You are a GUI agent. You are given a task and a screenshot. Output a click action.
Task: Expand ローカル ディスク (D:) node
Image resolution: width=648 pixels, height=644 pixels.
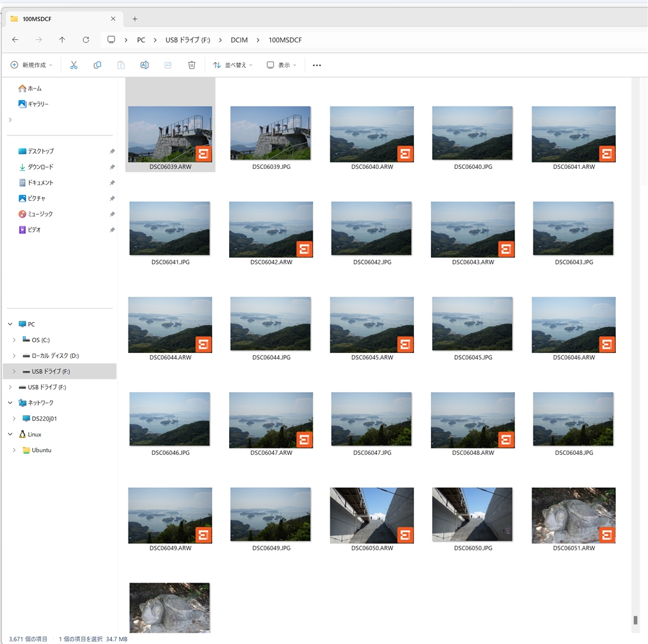click(x=14, y=356)
